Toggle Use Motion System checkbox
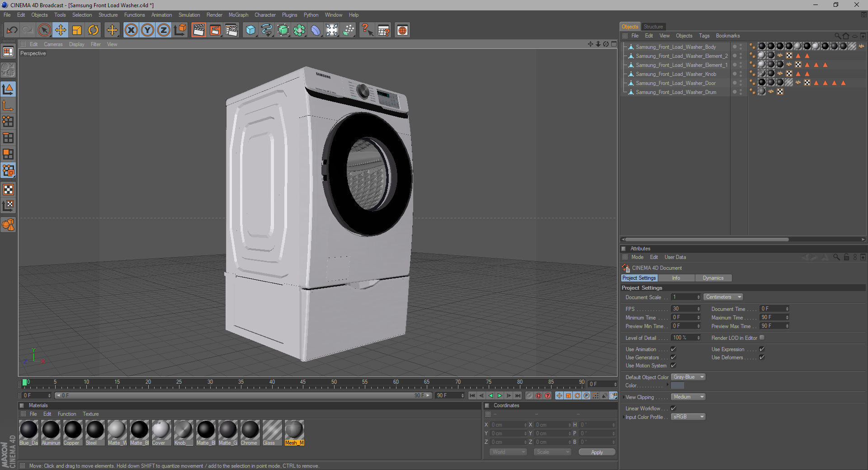 click(673, 366)
